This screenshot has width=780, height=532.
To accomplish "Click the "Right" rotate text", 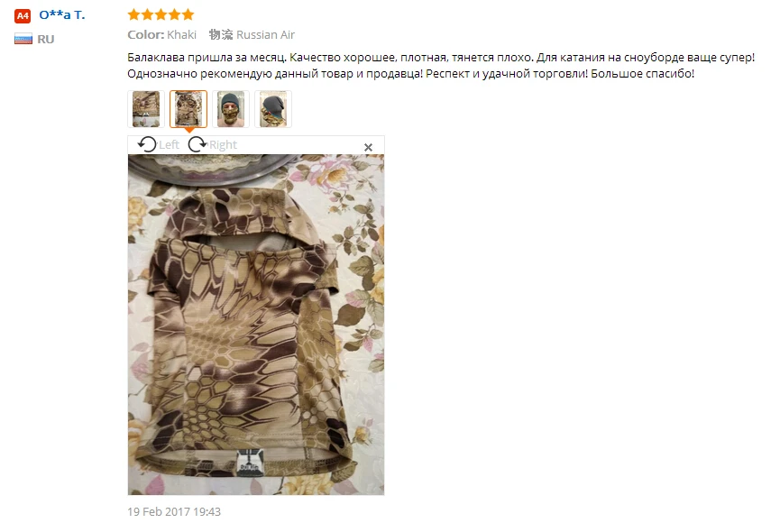I will (x=223, y=144).
